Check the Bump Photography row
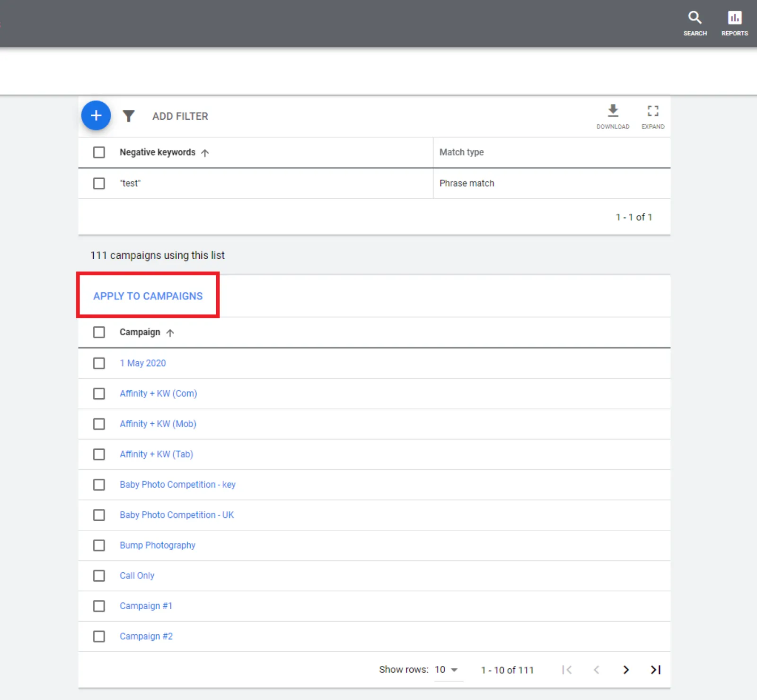 (99, 545)
